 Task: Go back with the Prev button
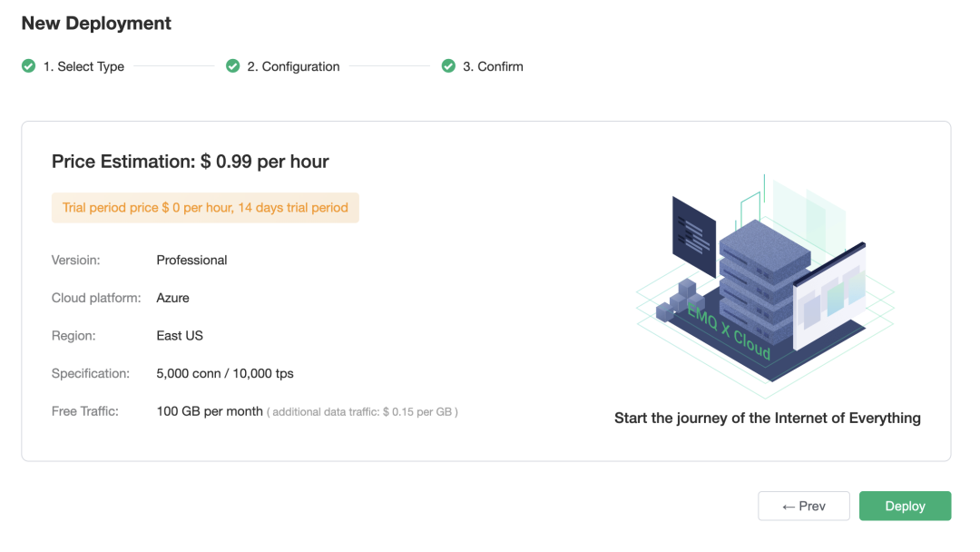tap(804, 506)
